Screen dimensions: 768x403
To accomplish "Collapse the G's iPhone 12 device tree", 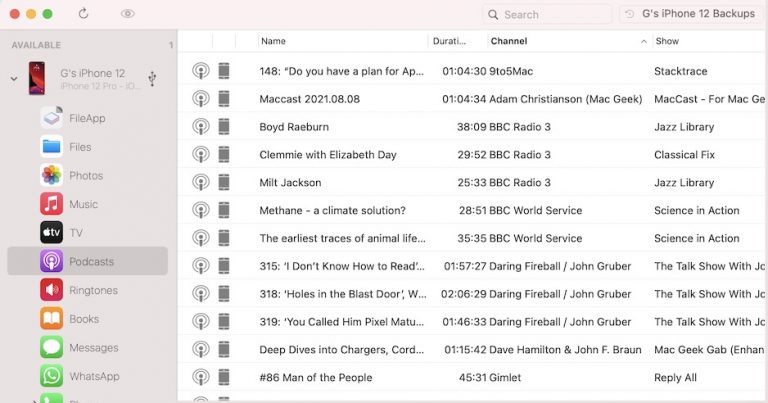I will 14,79.
